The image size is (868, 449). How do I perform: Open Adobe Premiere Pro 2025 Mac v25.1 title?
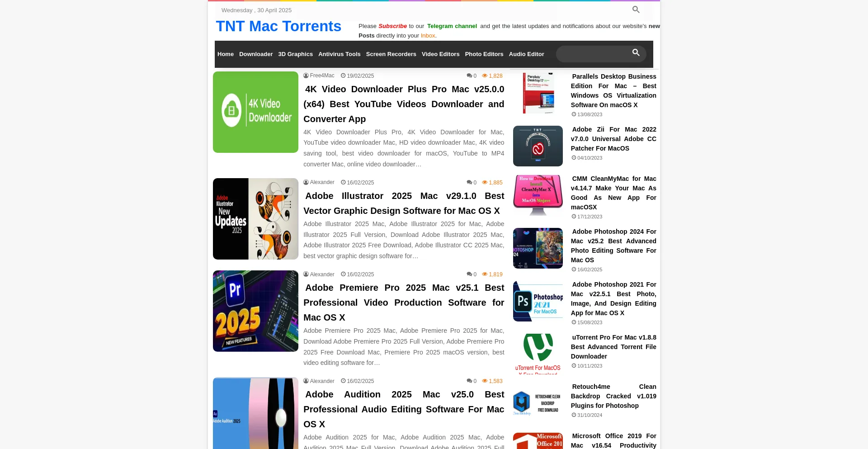pyautogui.click(x=404, y=302)
